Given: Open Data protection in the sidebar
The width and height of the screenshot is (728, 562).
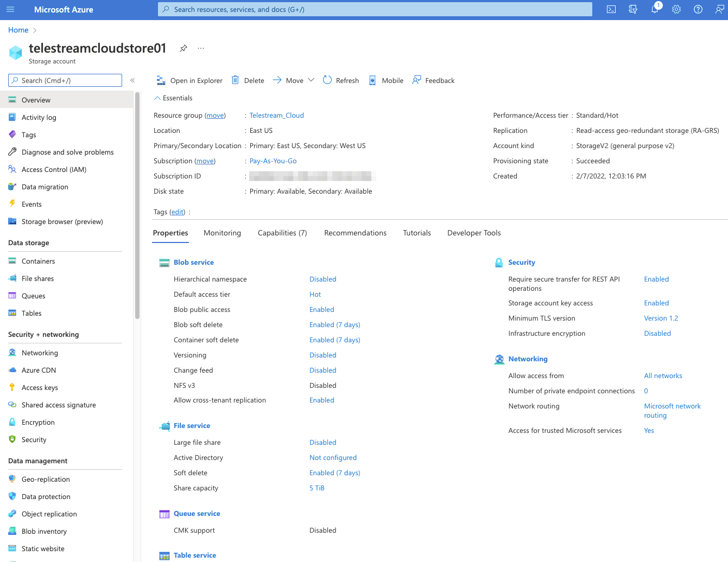Looking at the screenshot, I should (66, 496).
